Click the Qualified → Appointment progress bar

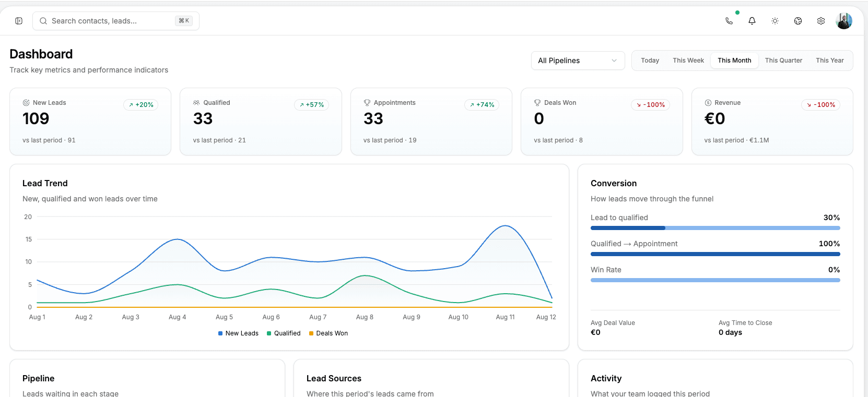[715, 254]
